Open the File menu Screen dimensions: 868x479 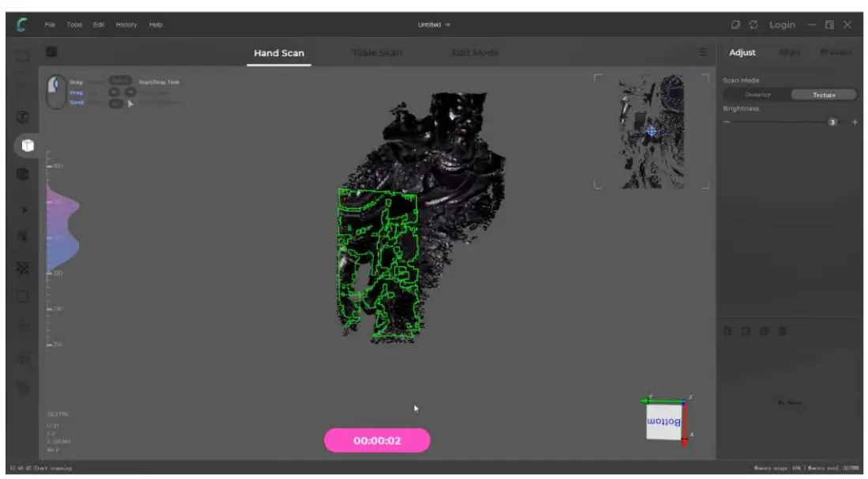(x=50, y=25)
